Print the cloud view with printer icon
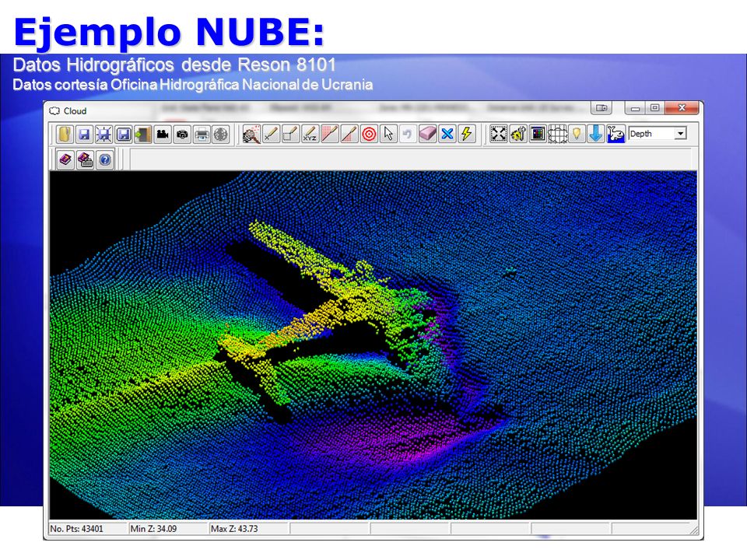Screen dimensions: 747x560 (x=202, y=135)
